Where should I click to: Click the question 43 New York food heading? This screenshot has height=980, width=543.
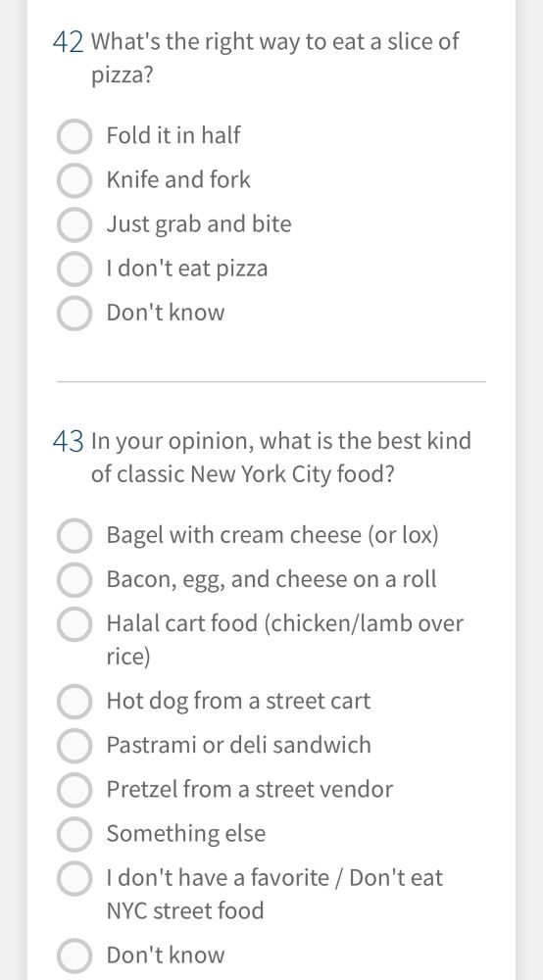(262, 458)
